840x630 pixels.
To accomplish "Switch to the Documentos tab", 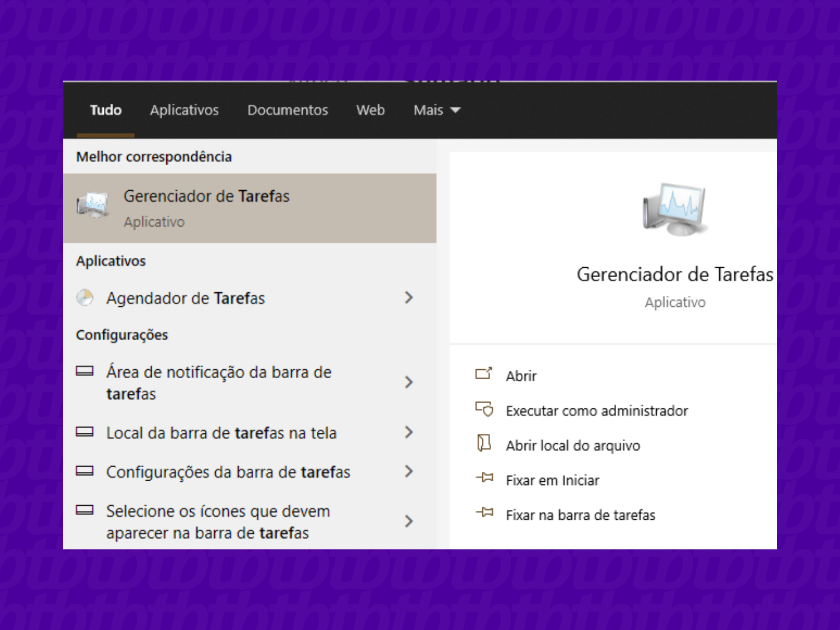I will (x=287, y=110).
